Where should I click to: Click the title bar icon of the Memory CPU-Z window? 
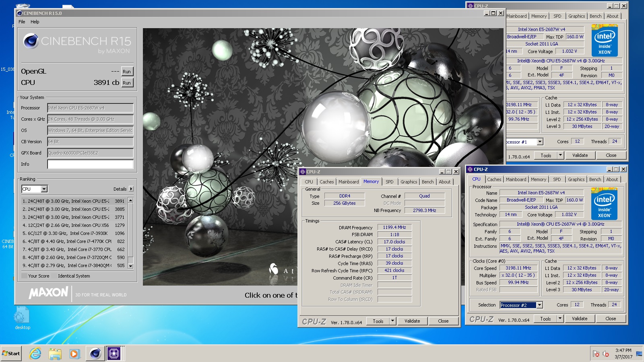pos(303,172)
